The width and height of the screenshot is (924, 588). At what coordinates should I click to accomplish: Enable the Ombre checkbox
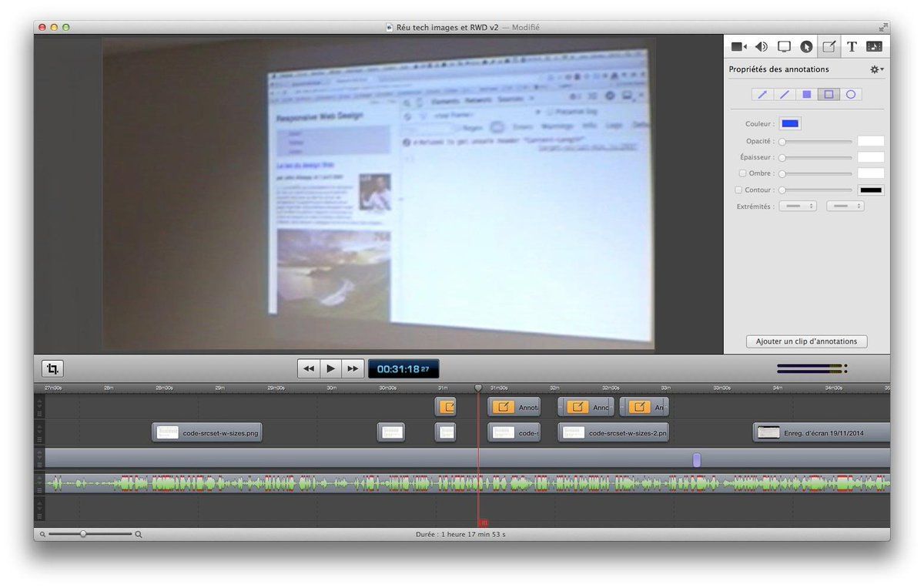742,173
